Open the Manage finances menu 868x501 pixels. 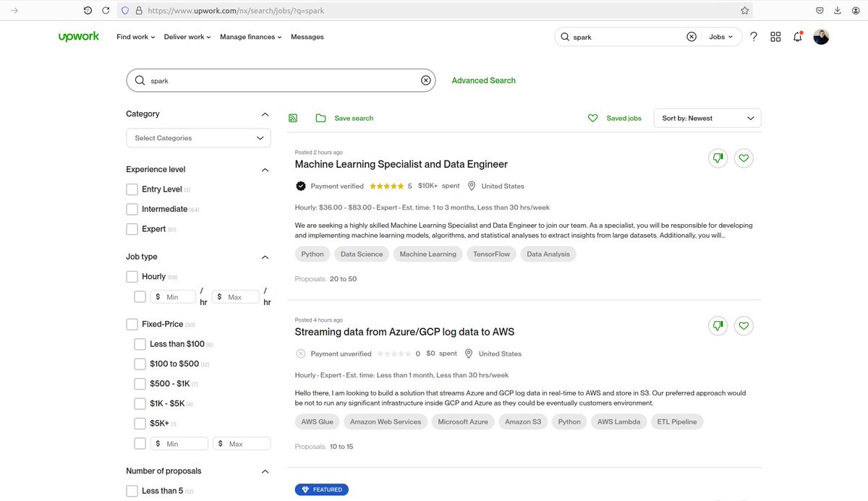point(251,37)
